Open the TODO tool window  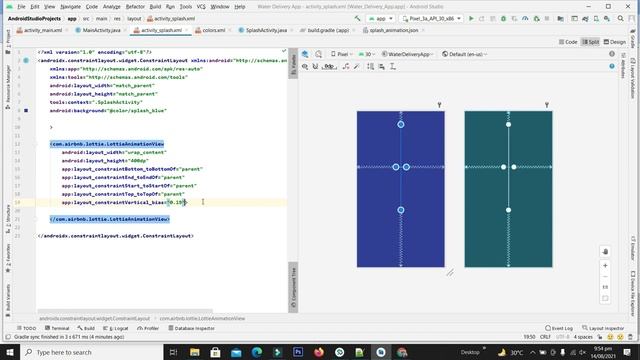(x=27, y=328)
